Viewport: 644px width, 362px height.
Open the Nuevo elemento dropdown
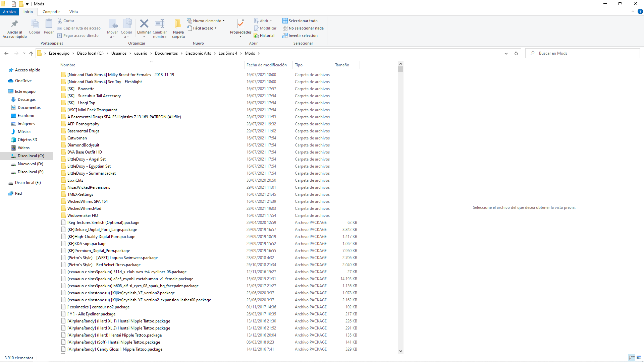coord(206,21)
